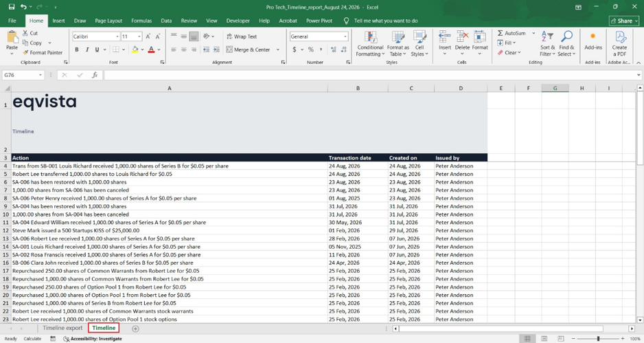Toggle Wrap Text
The image size is (644, 343).
pos(242,36)
